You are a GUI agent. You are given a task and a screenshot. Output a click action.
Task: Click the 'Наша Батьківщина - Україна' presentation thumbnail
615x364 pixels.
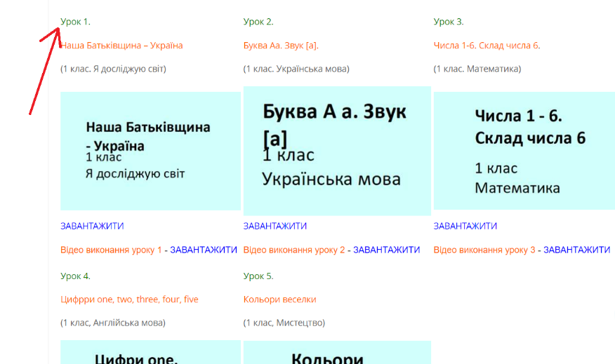150,151
